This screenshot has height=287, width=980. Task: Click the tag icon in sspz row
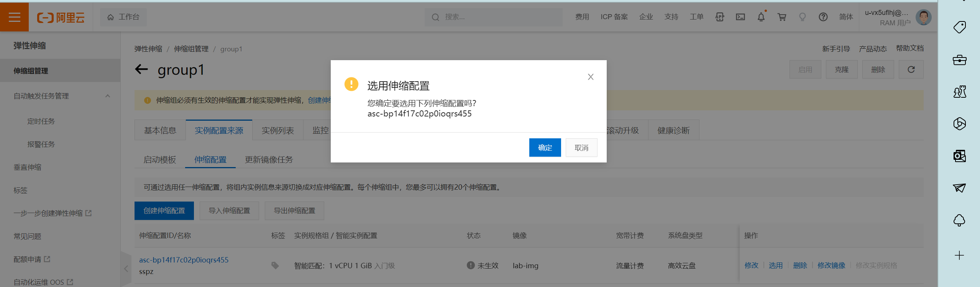(275, 265)
